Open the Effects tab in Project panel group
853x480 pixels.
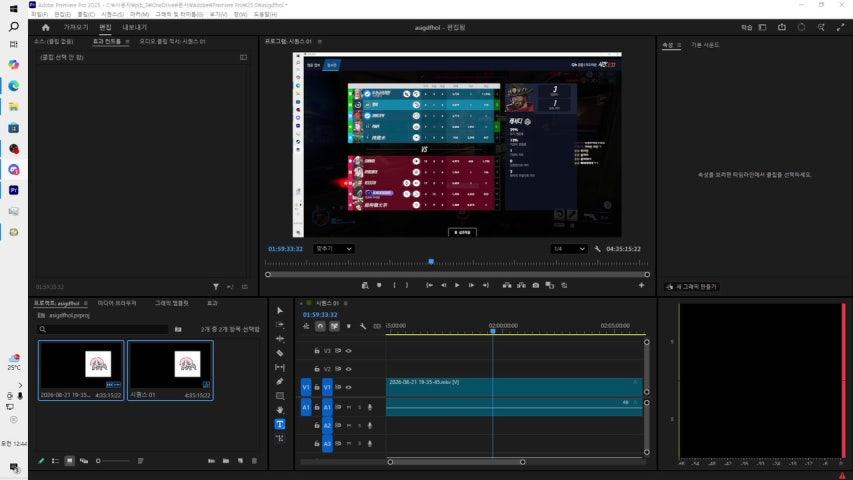coord(212,303)
